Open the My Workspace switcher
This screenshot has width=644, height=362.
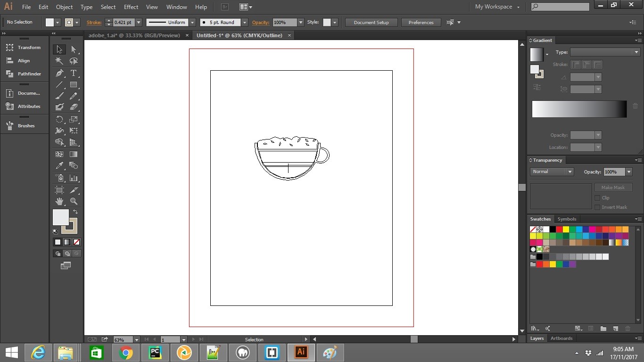click(497, 7)
